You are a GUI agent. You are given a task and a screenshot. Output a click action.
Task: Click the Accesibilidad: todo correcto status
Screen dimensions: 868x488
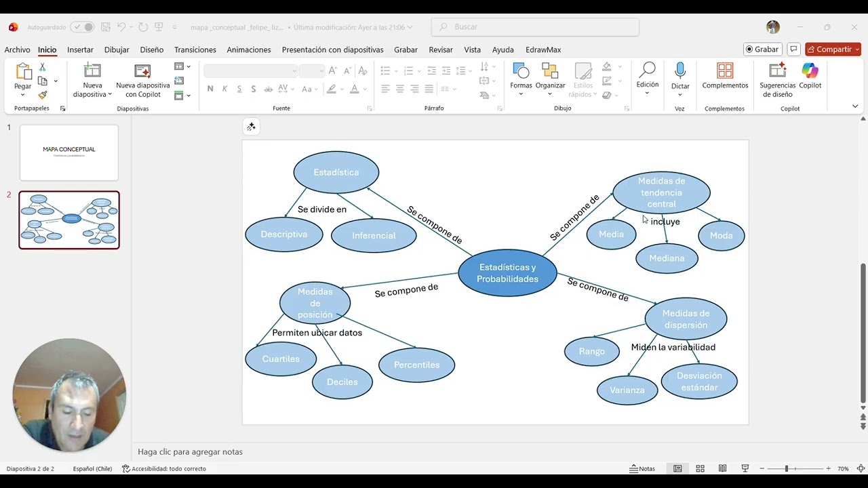pyautogui.click(x=164, y=468)
